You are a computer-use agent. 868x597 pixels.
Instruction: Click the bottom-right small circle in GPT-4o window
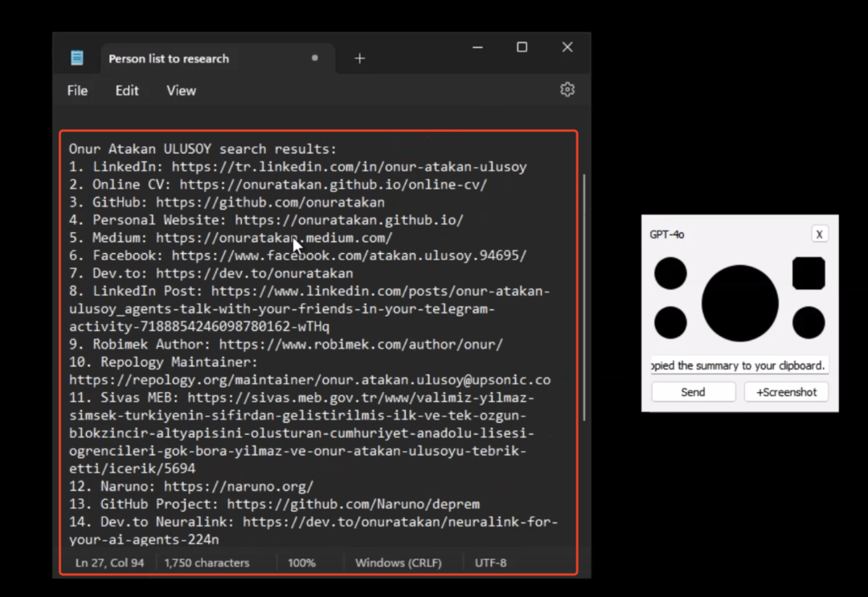tap(809, 322)
